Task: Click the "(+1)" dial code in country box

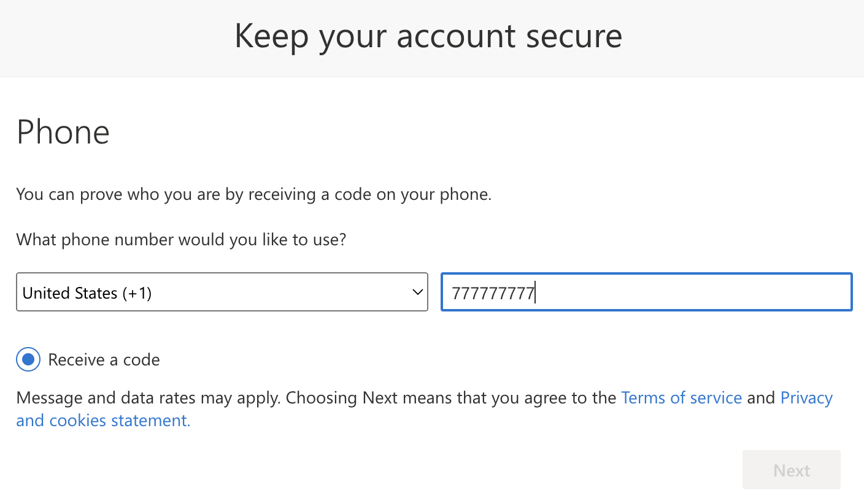Action: pos(137,293)
